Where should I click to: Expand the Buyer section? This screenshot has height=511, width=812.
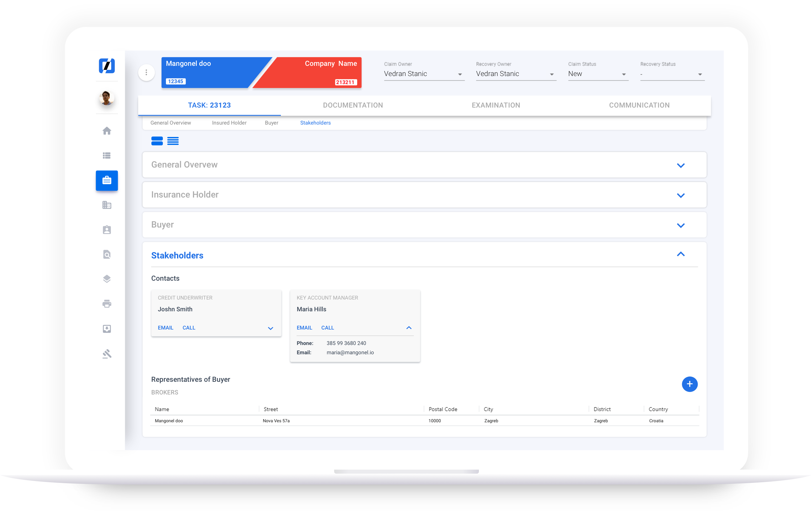tap(680, 225)
